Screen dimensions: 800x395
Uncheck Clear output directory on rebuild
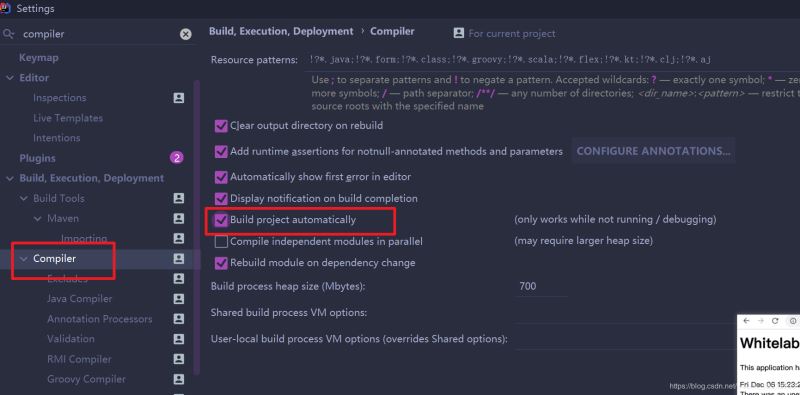tap(221, 126)
